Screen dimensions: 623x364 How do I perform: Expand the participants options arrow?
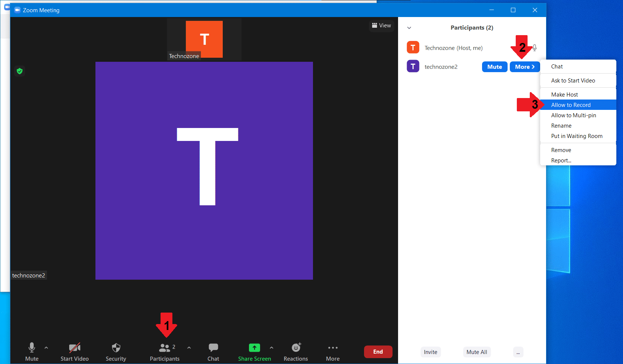click(x=189, y=348)
